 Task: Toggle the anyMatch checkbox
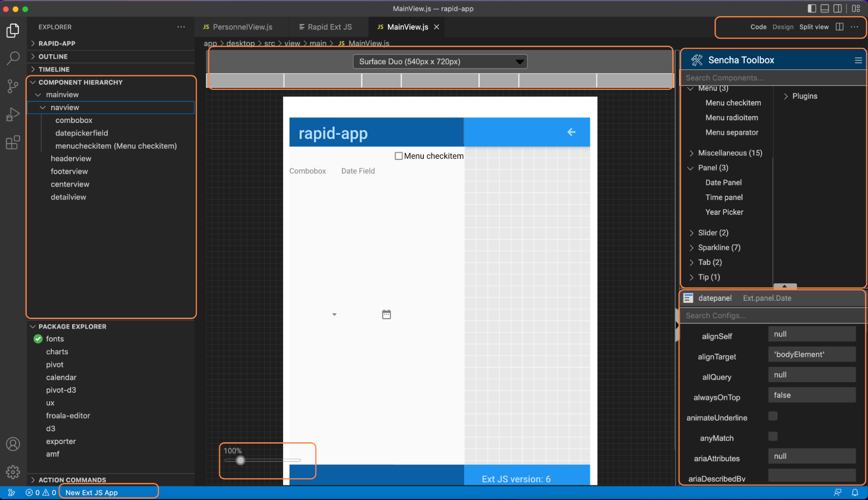tap(773, 436)
